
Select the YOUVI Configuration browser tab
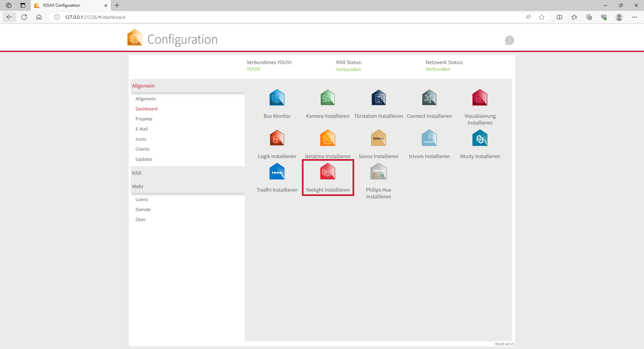click(x=71, y=5)
